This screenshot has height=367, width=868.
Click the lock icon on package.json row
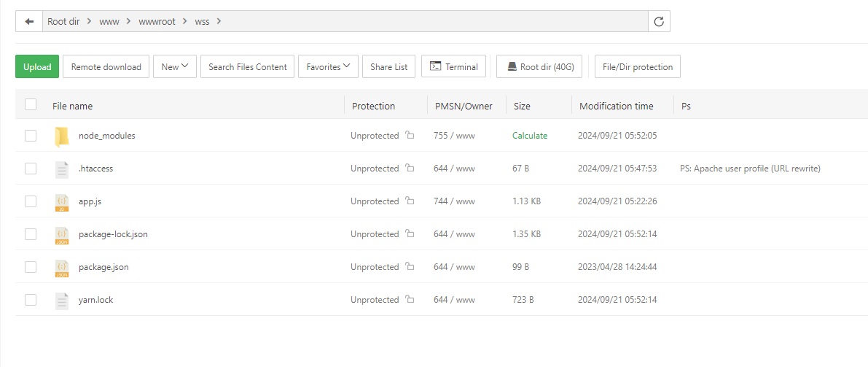tap(410, 267)
